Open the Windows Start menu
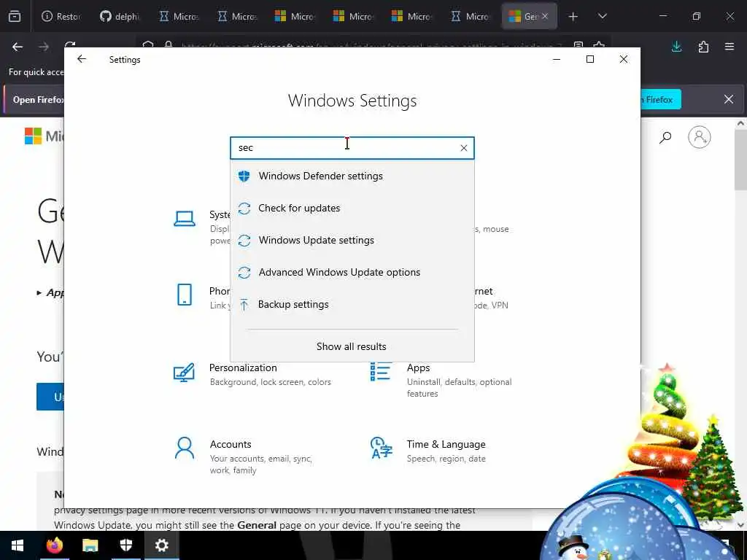The image size is (747, 560). pyautogui.click(x=18, y=545)
